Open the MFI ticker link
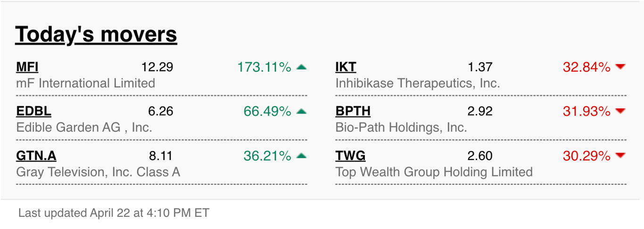 tap(27, 68)
